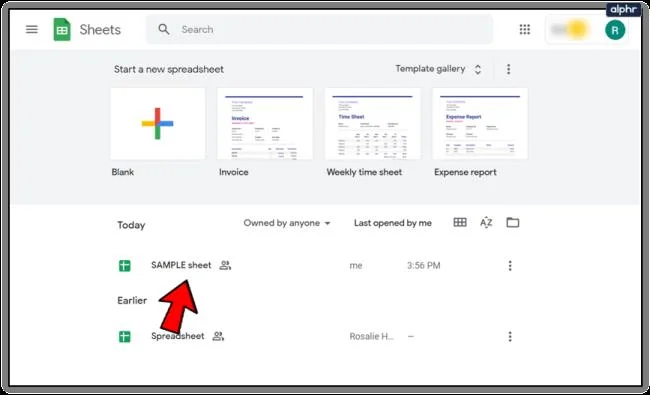This screenshot has width=650, height=395.
Task: Choose the Weekly time sheet template
Action: coord(373,124)
